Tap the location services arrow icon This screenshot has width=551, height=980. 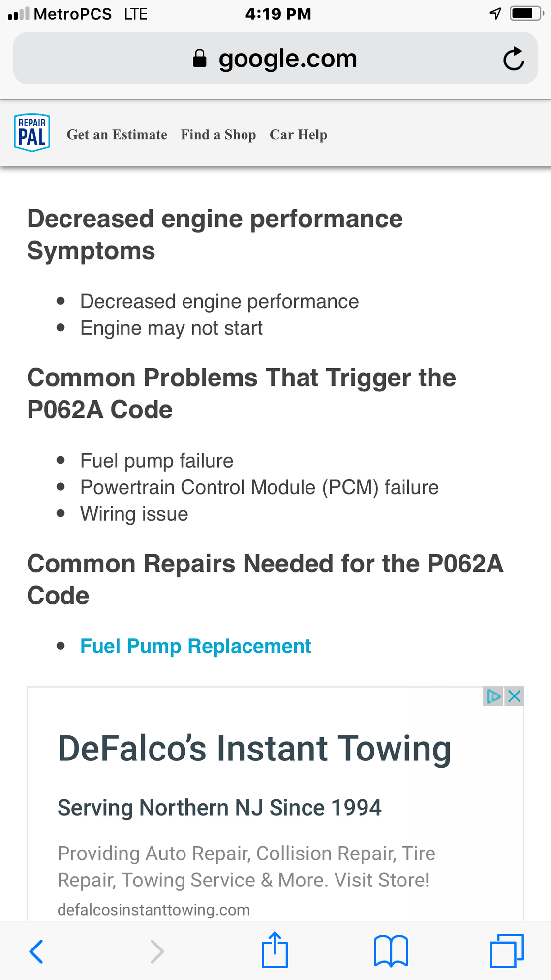(x=495, y=13)
